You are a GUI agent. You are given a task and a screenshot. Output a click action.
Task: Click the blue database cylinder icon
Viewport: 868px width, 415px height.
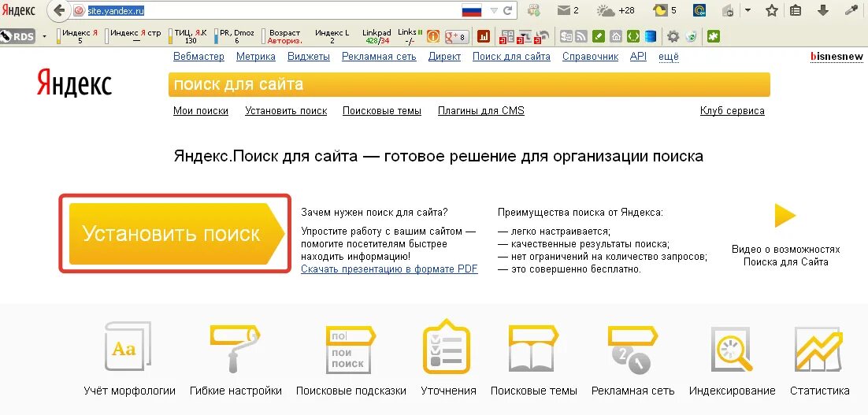[651, 36]
